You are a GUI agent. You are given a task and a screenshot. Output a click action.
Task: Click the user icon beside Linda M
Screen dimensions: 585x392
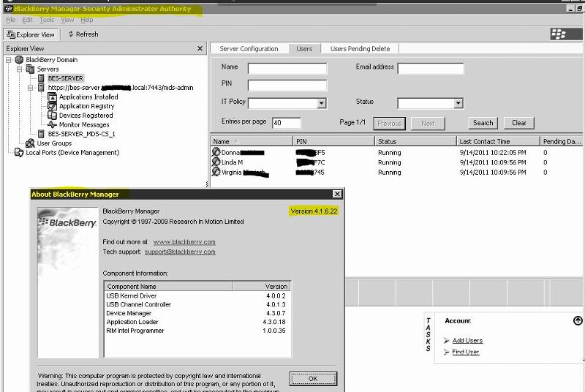click(x=216, y=162)
